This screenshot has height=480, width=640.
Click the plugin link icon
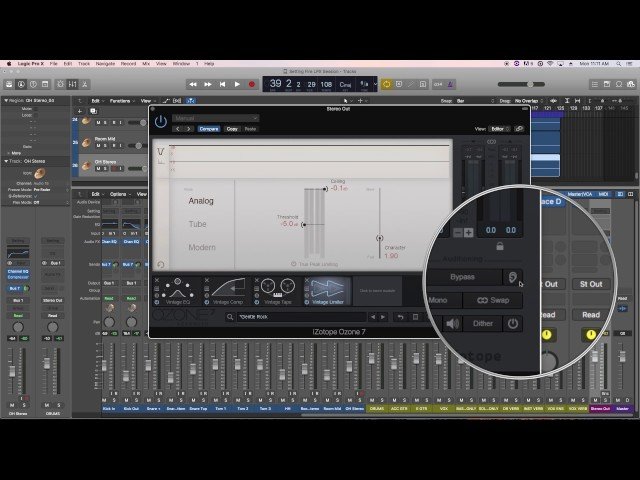click(519, 129)
